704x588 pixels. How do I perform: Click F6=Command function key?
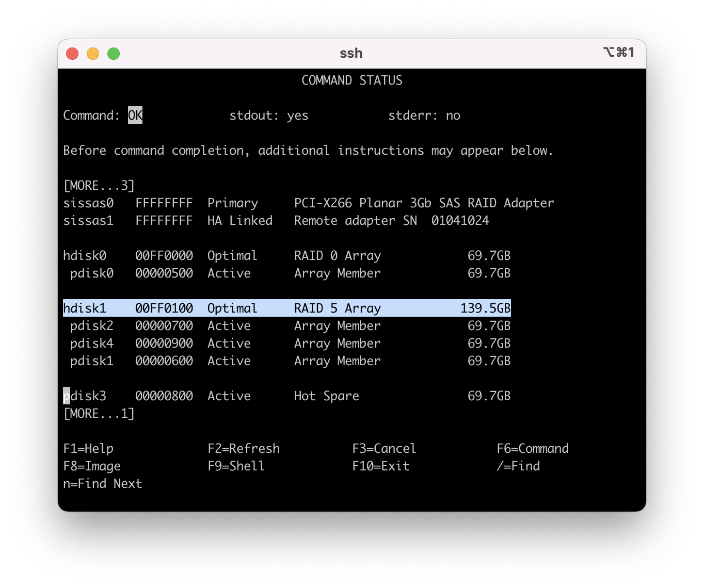[x=533, y=449]
